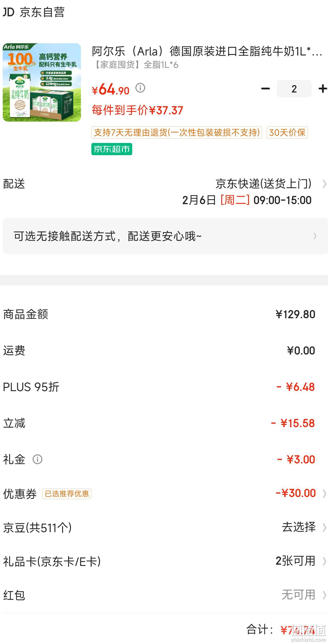Select 2张可用 gift cards option
The height and width of the screenshot is (644, 328).
295,561
